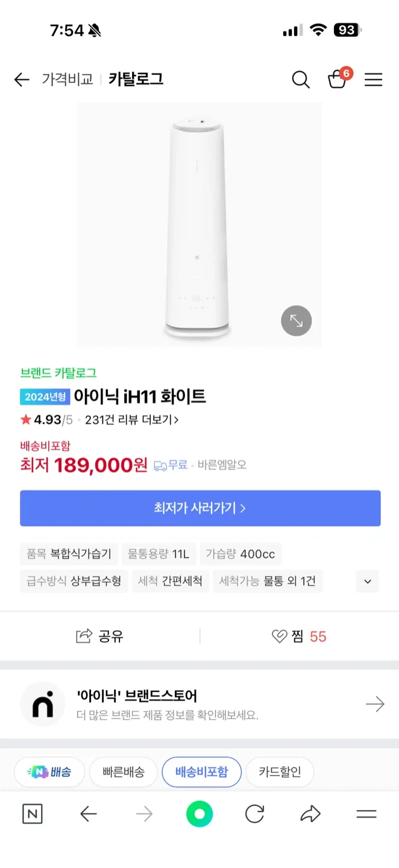Reload the page with the refresh icon
Viewport: 399px width, 868px height.
coord(255,814)
